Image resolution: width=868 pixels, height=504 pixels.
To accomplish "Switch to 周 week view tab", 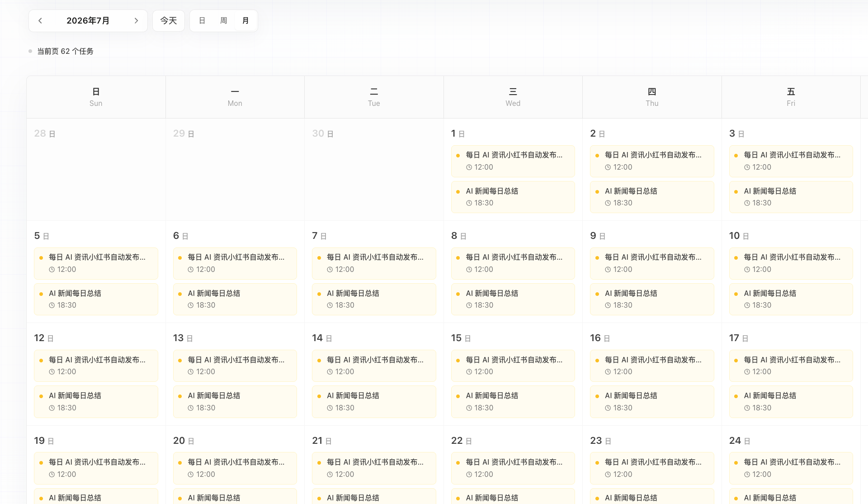I will pyautogui.click(x=224, y=21).
